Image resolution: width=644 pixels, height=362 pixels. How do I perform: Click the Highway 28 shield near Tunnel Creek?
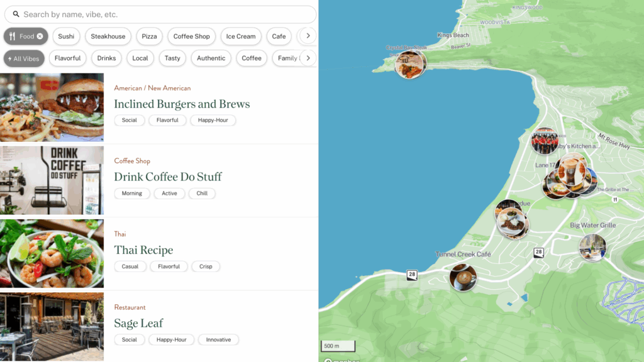pos(412,275)
